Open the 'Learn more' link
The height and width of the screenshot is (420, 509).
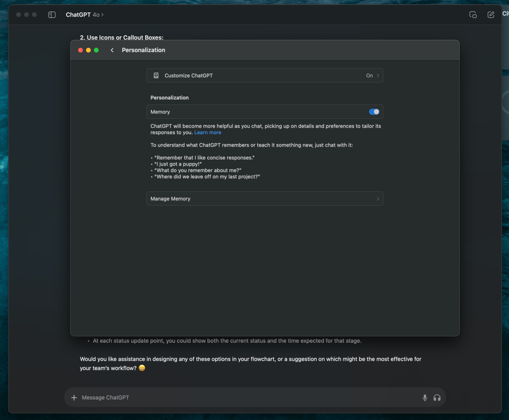tap(208, 133)
